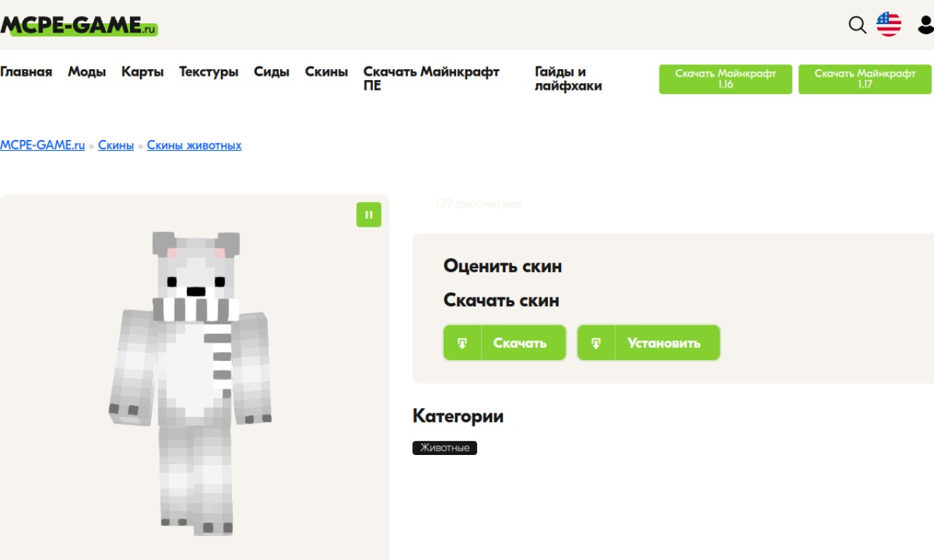The width and height of the screenshot is (934, 560).
Task: Select the Животные category tag
Action: [x=444, y=448]
